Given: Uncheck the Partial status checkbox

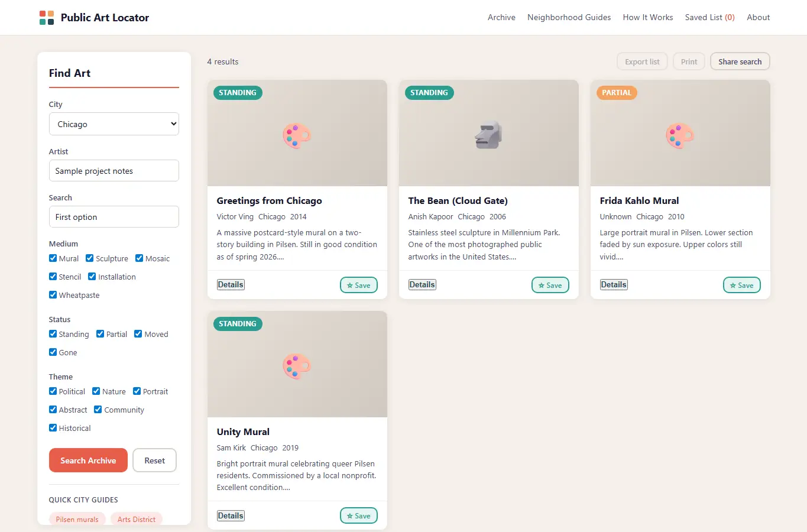Looking at the screenshot, I should point(101,334).
